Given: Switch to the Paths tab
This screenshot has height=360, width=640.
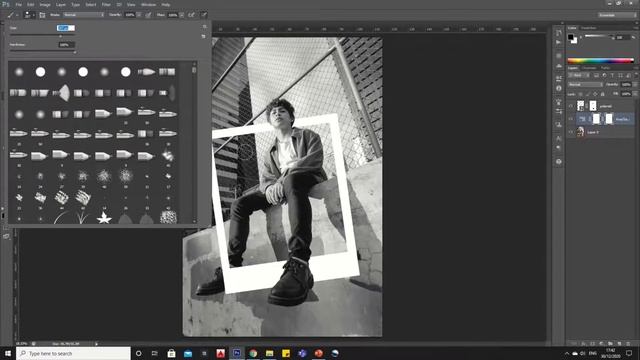Looking at the screenshot, I should pos(605,68).
